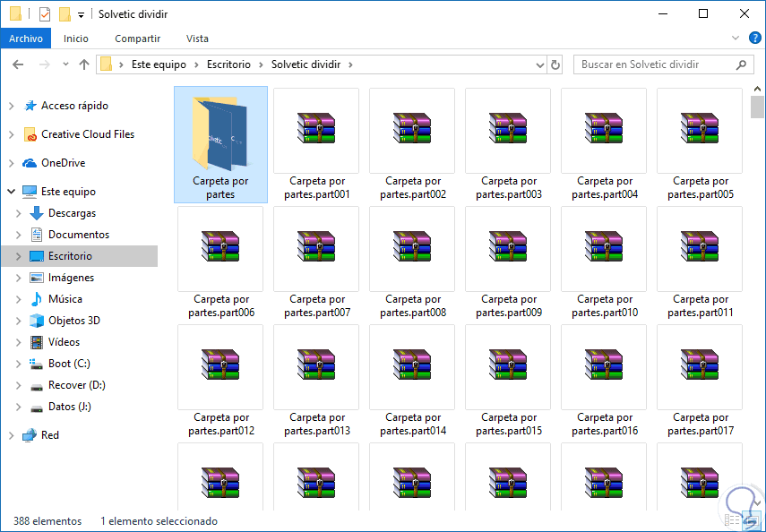
Task: Select Carpeta por partes.part012 archive icon
Action: (x=220, y=365)
